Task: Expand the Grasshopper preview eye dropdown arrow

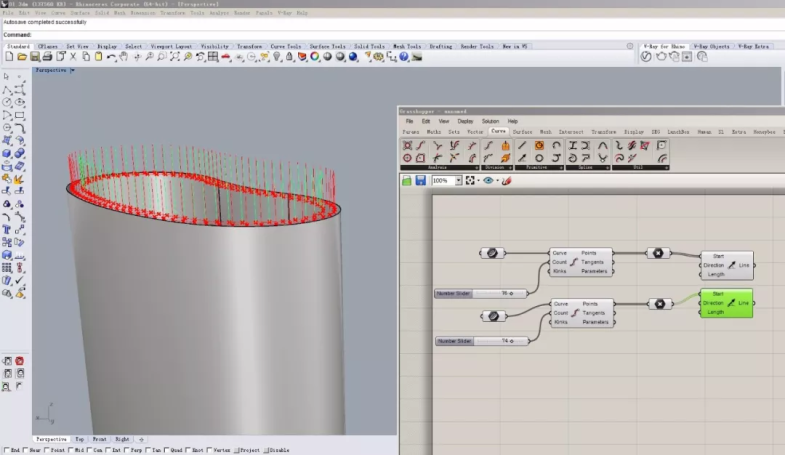Action: [x=497, y=181]
